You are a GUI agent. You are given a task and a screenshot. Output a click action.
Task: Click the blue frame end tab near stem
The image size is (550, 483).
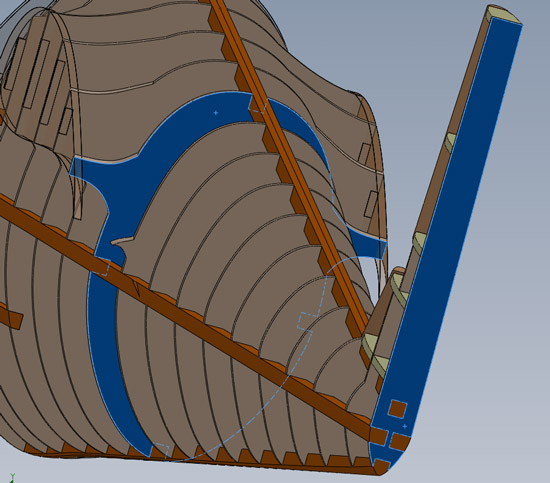(367, 244)
